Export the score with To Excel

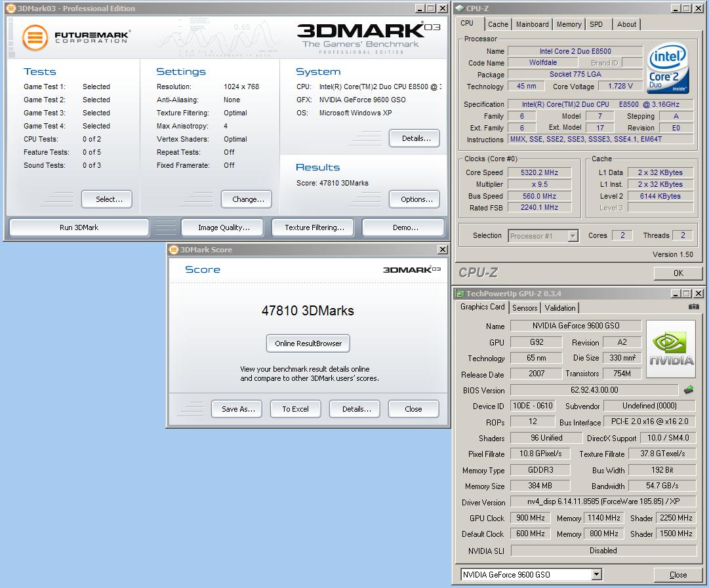click(296, 409)
